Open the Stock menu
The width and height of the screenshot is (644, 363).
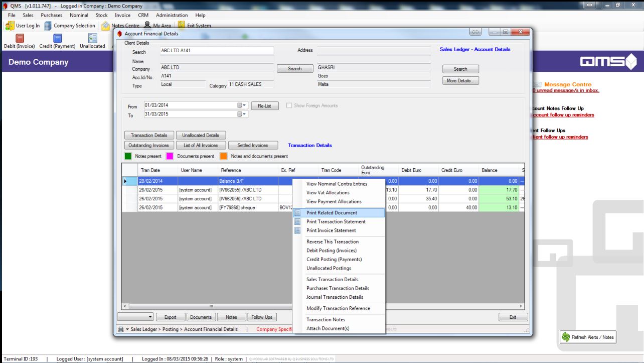coord(102,15)
